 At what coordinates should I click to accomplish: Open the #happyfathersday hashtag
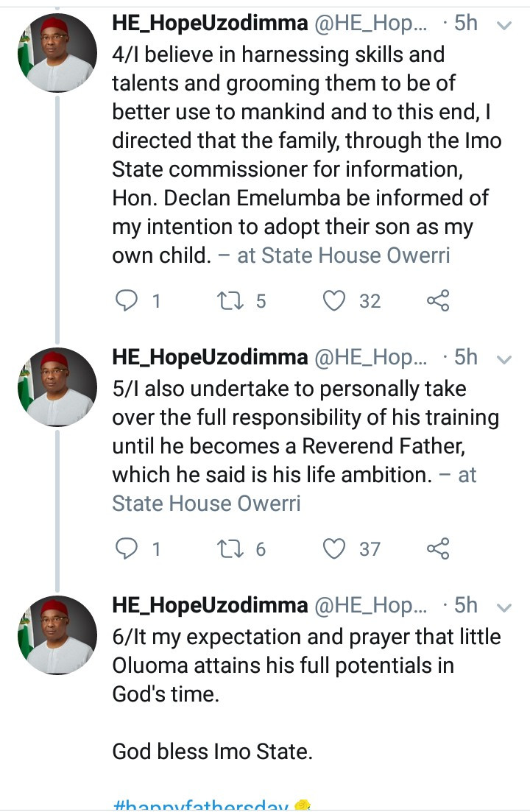pyautogui.click(x=199, y=806)
